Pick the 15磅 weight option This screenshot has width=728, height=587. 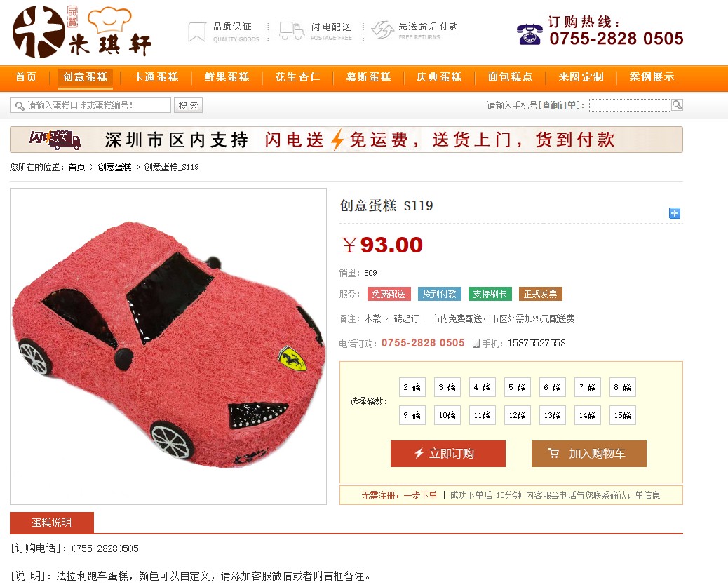click(x=623, y=415)
